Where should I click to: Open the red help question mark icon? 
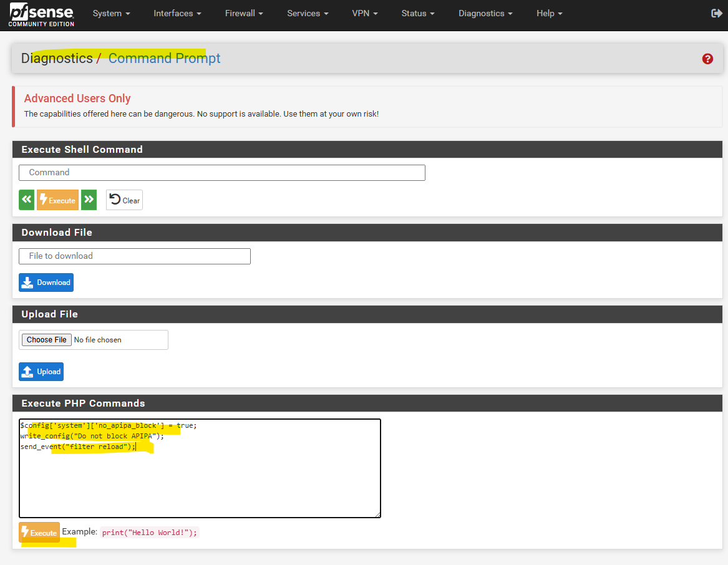point(707,59)
